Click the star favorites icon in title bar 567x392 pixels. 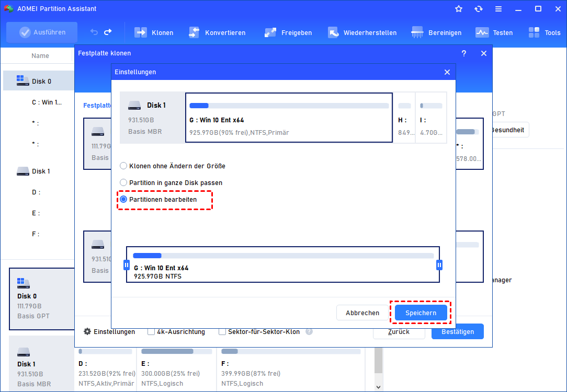click(x=459, y=9)
